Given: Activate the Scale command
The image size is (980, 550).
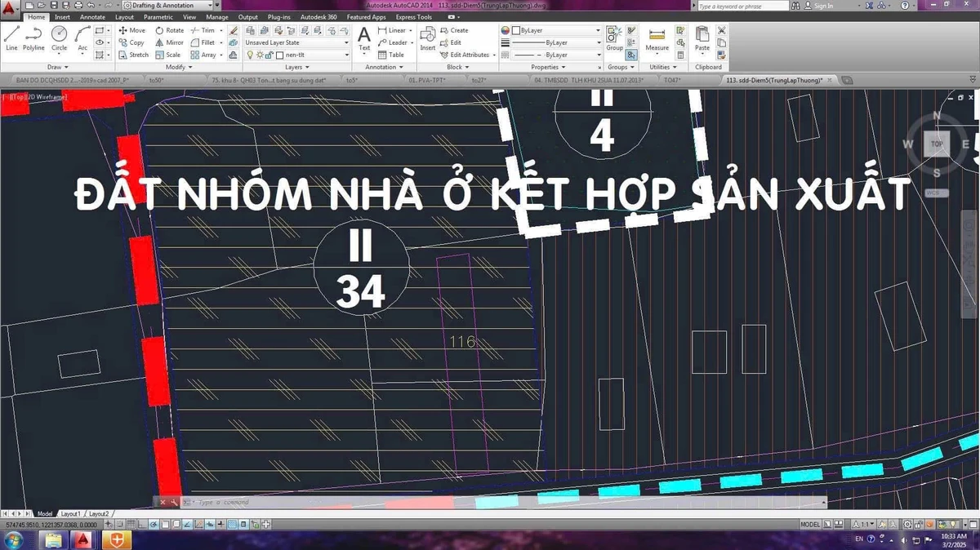Looking at the screenshot, I should [x=167, y=55].
